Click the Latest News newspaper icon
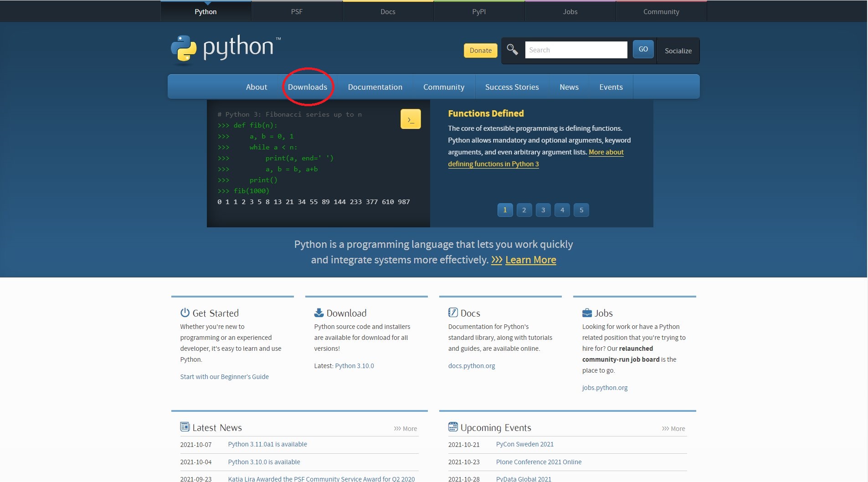Image resolution: width=868 pixels, height=482 pixels. [x=185, y=427]
